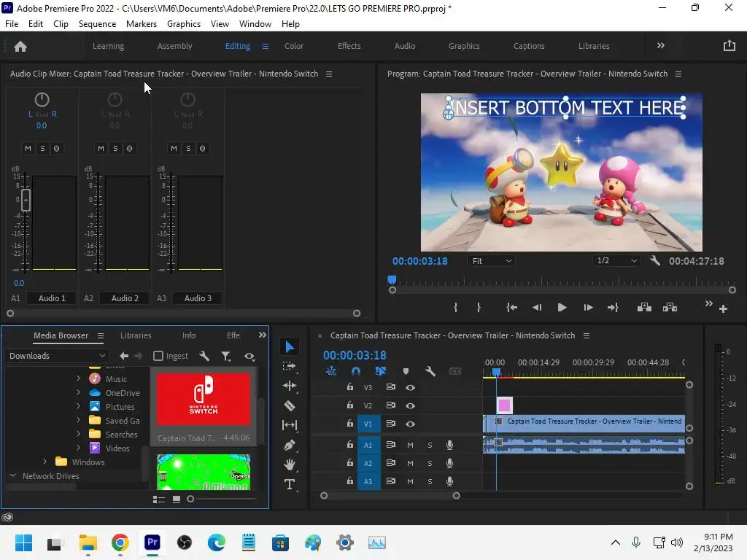This screenshot has width=747, height=560.
Task: Toggle lock on V3 track
Action: [350, 388]
